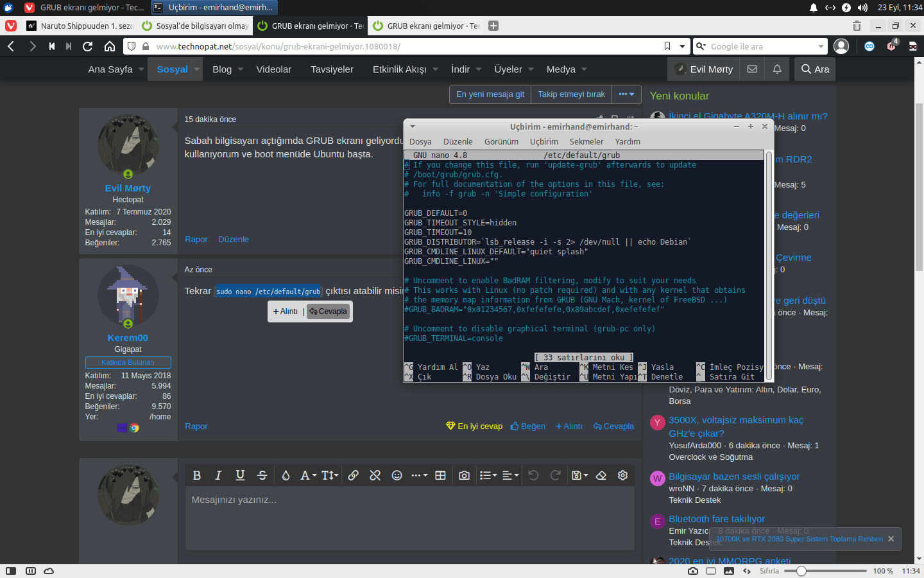924x578 pixels.
Task: Open system volume control in tray
Action: tap(863, 8)
